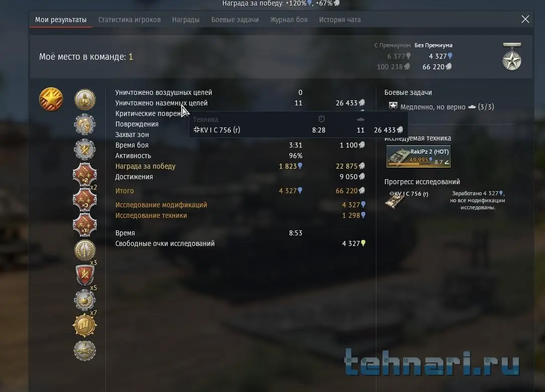The image size is (545, 392).
Task: Open the Боевые задачи tab
Action: [235, 20]
